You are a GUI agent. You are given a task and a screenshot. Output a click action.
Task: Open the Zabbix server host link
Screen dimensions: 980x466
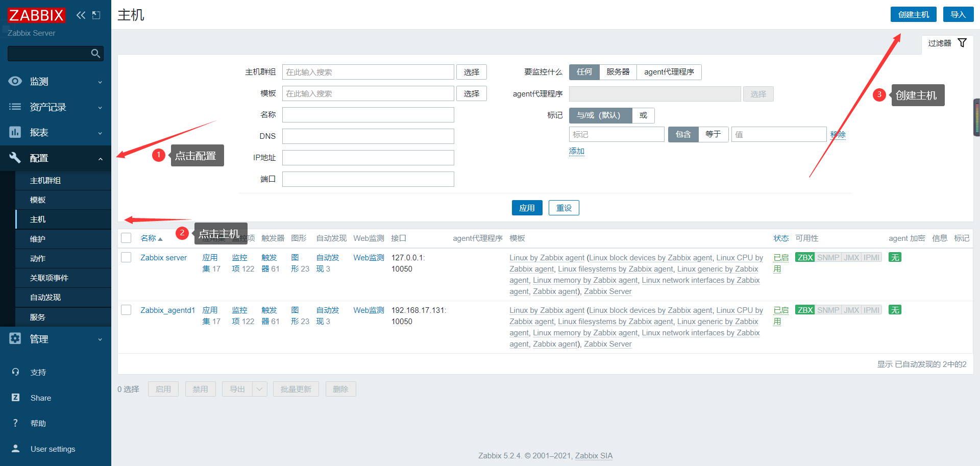point(164,258)
